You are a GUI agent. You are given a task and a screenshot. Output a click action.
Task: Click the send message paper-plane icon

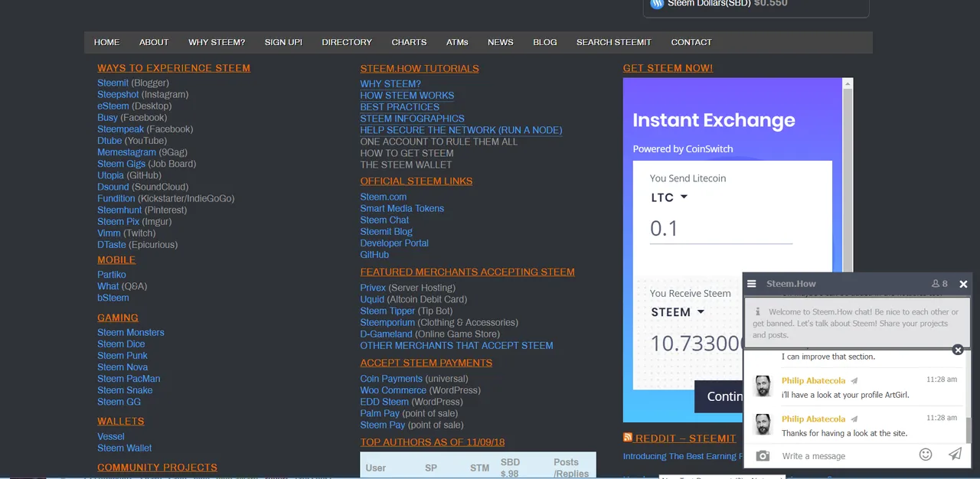coord(955,455)
